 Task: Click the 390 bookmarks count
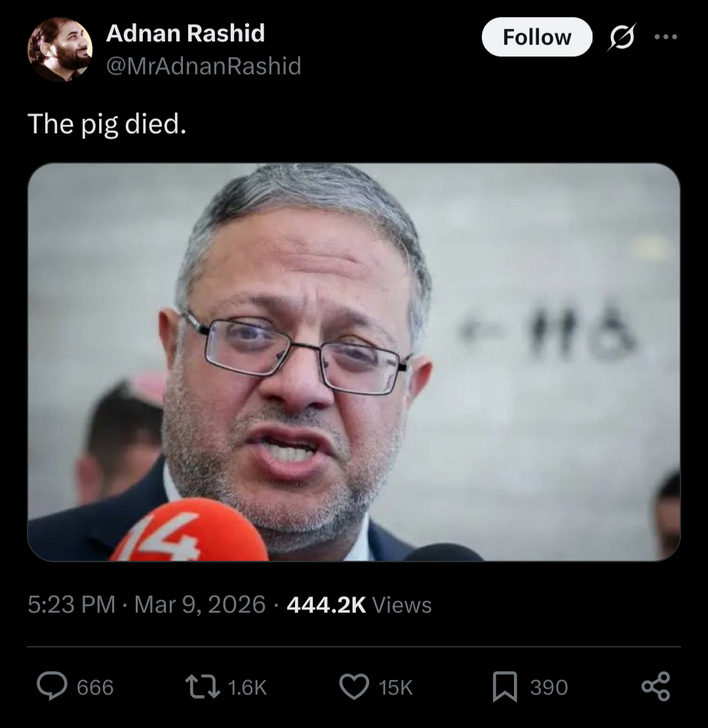click(x=549, y=687)
